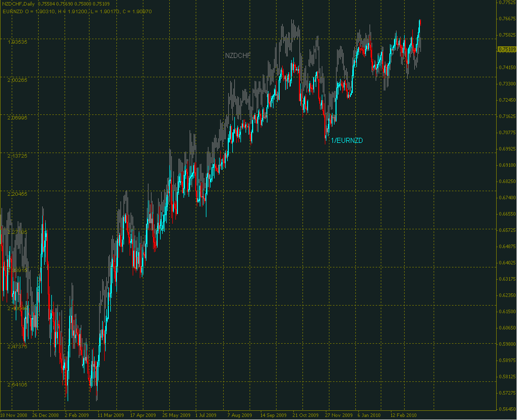The image size is (517, 420).
Task: Click the 0.63175 price on right axis
Action: coord(507,279)
